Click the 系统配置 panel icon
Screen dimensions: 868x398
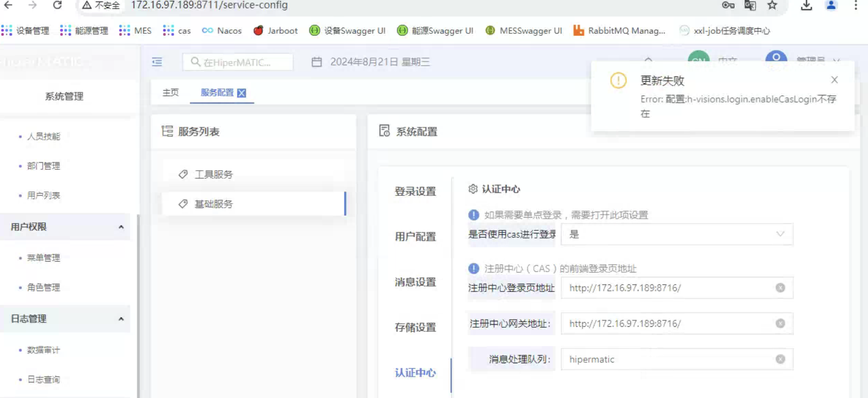click(385, 131)
